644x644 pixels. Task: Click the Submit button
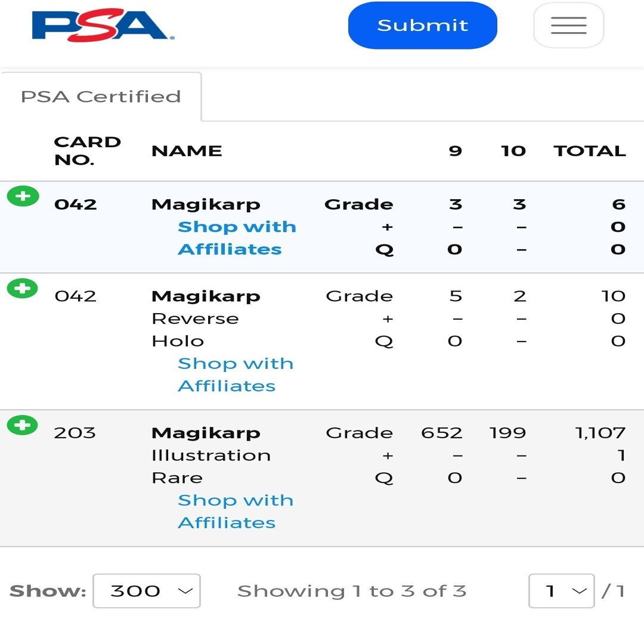[x=423, y=25]
